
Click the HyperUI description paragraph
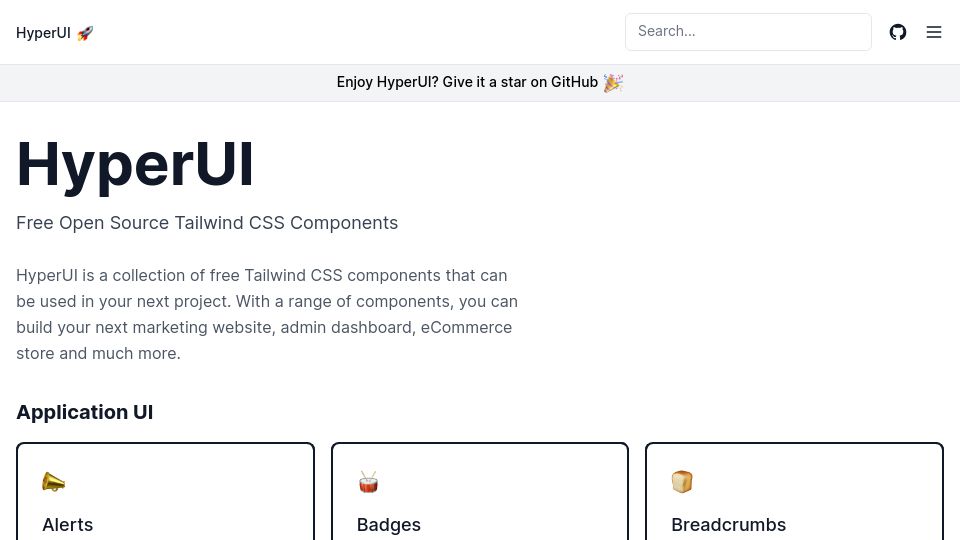tap(267, 314)
